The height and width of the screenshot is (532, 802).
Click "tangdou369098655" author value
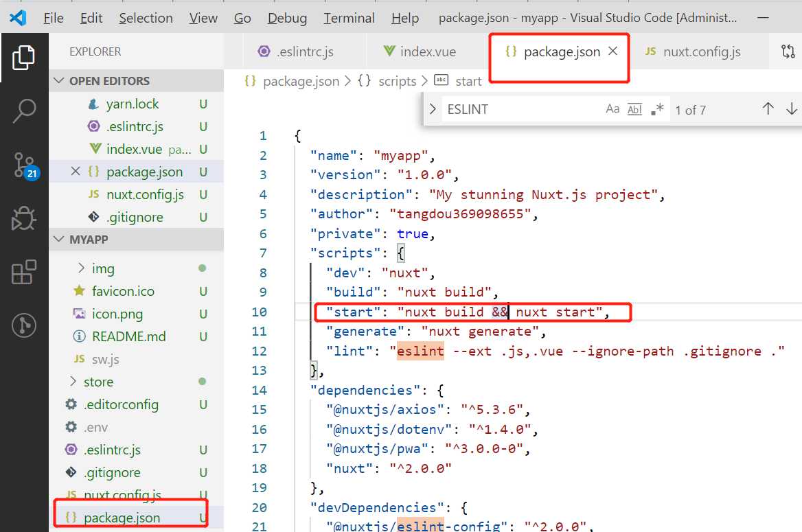460,213
